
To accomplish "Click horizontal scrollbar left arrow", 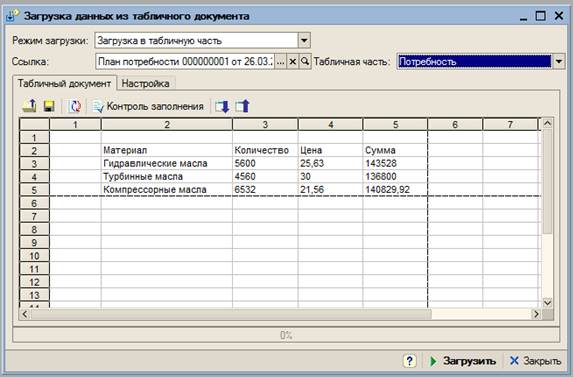I will 25,314.
